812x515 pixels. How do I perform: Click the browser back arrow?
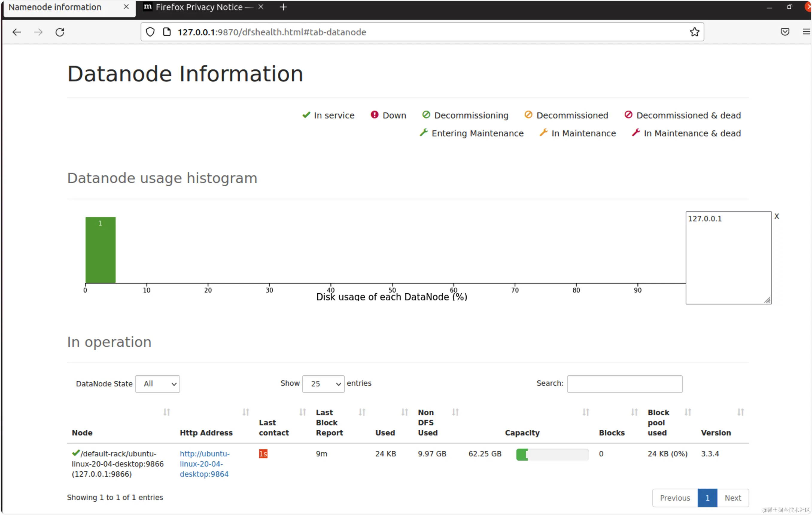point(16,32)
